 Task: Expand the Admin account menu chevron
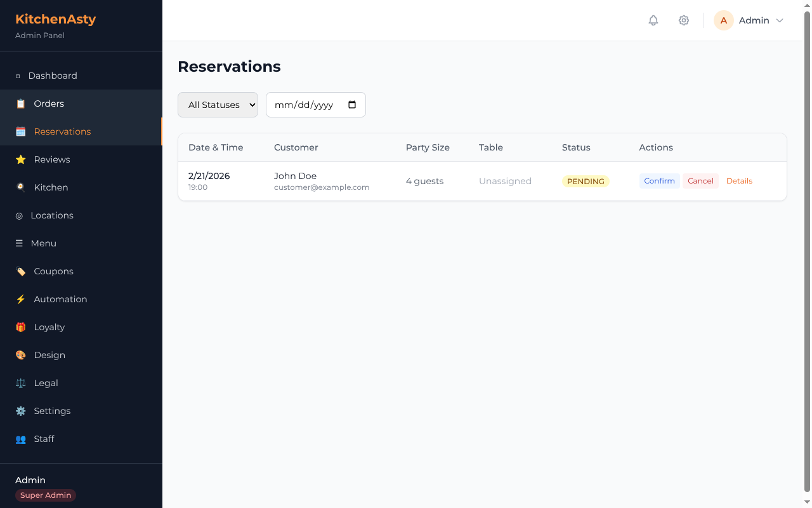(x=779, y=20)
